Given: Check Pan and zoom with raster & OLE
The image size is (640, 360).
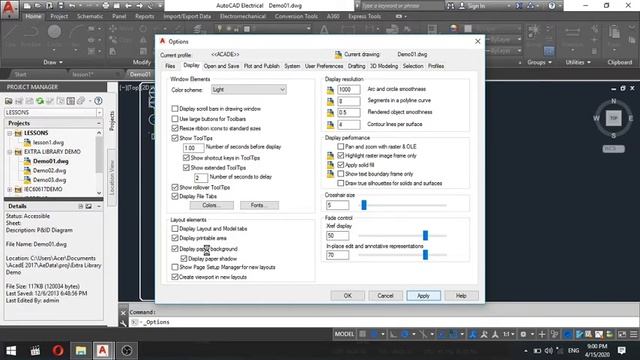Looking at the screenshot, I should point(340,147).
